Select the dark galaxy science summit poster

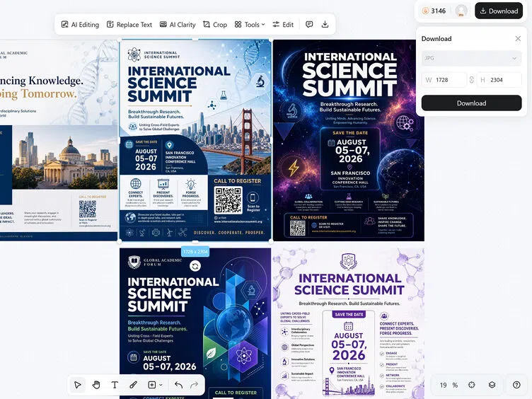pyautogui.click(x=349, y=141)
